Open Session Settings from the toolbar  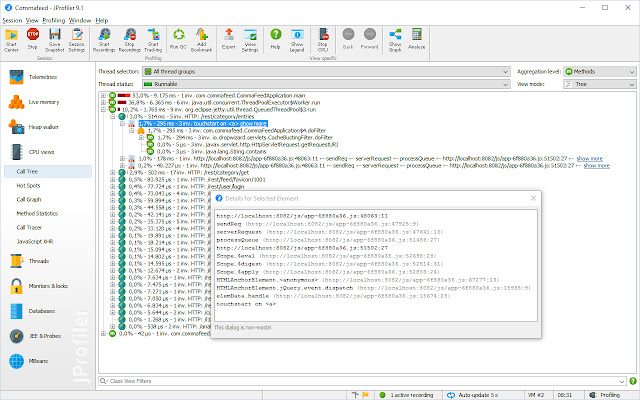click(76, 40)
